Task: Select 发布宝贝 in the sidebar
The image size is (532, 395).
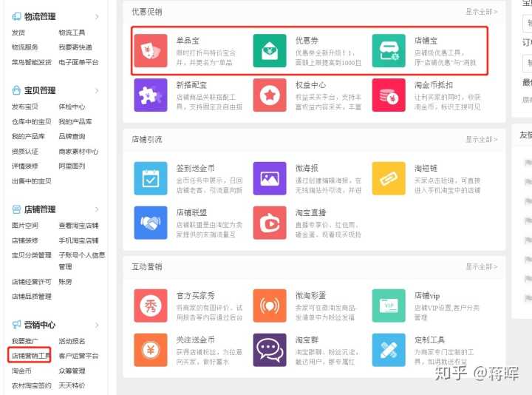Action: [x=24, y=107]
